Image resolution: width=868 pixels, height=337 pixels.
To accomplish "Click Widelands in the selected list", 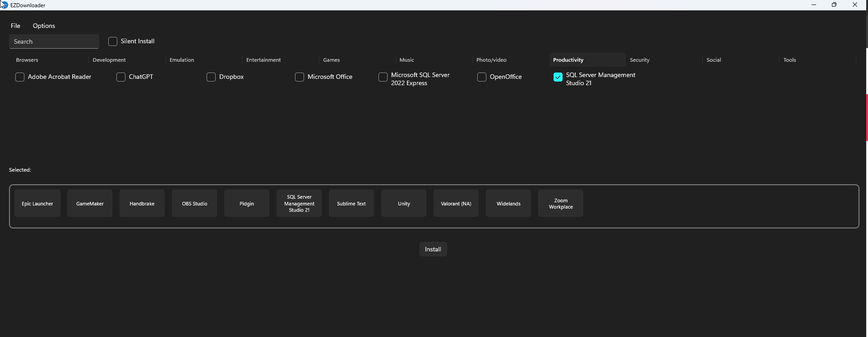I will (x=508, y=203).
